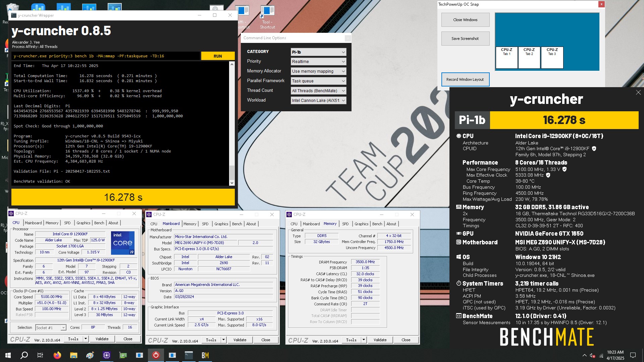The height and width of the screenshot is (362, 644).
Task: Select CPU-Z Tab 1 layout thumbnail
Action: click(506, 58)
